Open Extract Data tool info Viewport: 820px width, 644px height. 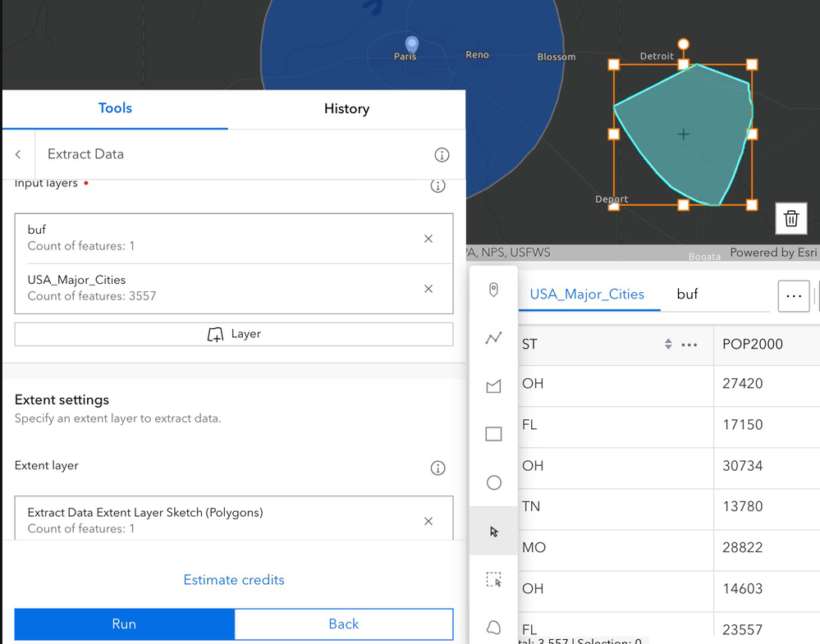(x=442, y=155)
